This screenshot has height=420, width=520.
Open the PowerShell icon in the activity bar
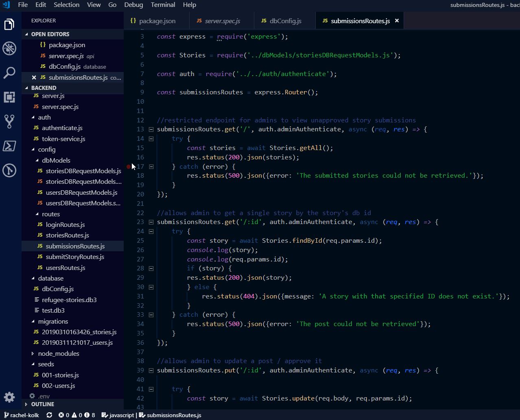pos(9,146)
